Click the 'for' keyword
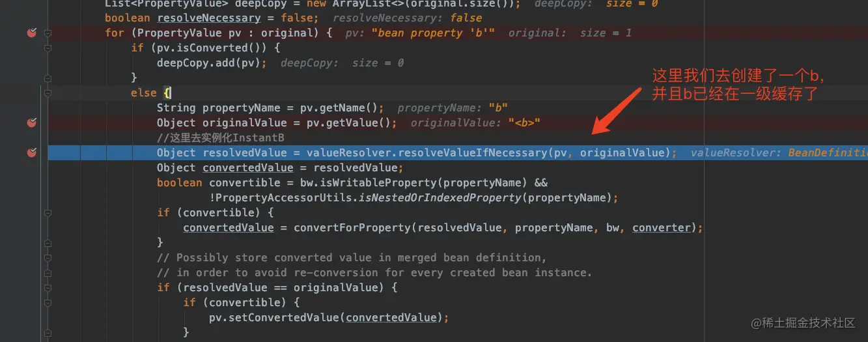The height and width of the screenshot is (342, 868). tap(115, 33)
